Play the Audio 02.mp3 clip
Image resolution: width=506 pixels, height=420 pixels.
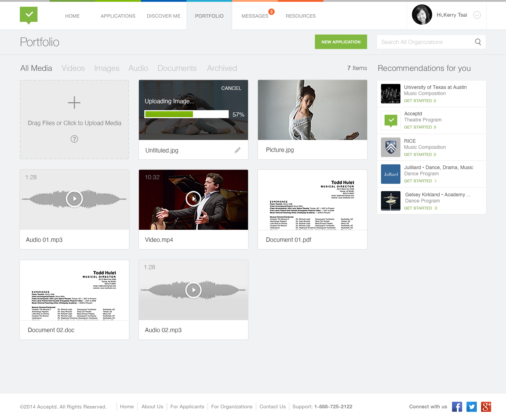193,290
